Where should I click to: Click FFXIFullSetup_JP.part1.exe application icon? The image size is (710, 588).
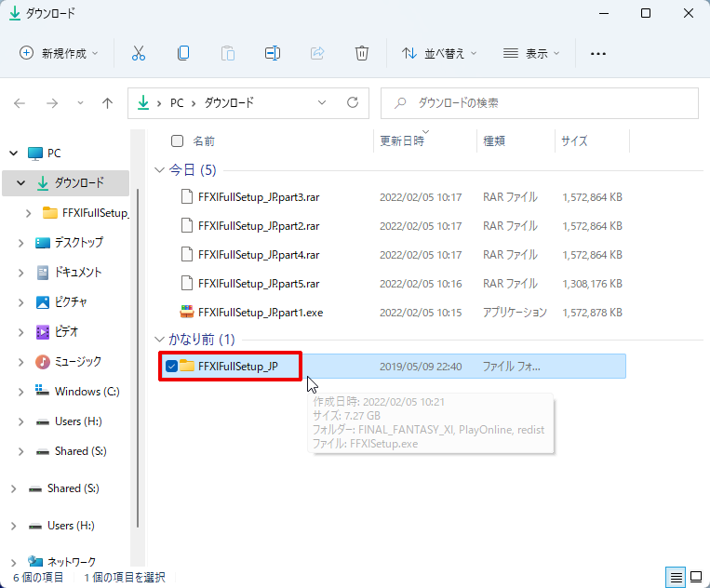click(187, 312)
